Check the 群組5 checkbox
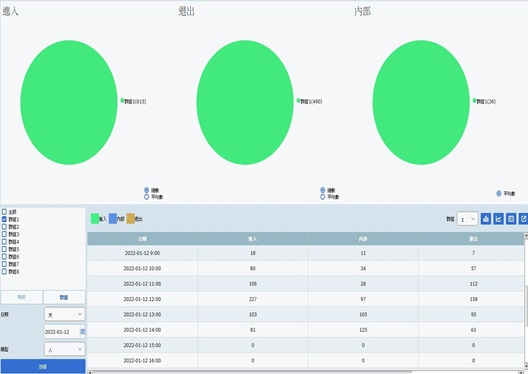The width and height of the screenshot is (528, 374). click(4, 249)
